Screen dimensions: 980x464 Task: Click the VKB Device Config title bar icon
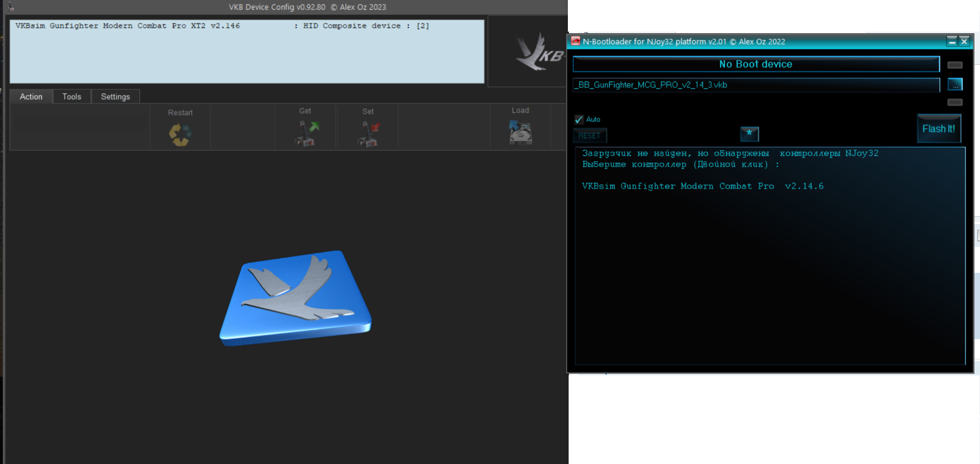[x=10, y=7]
